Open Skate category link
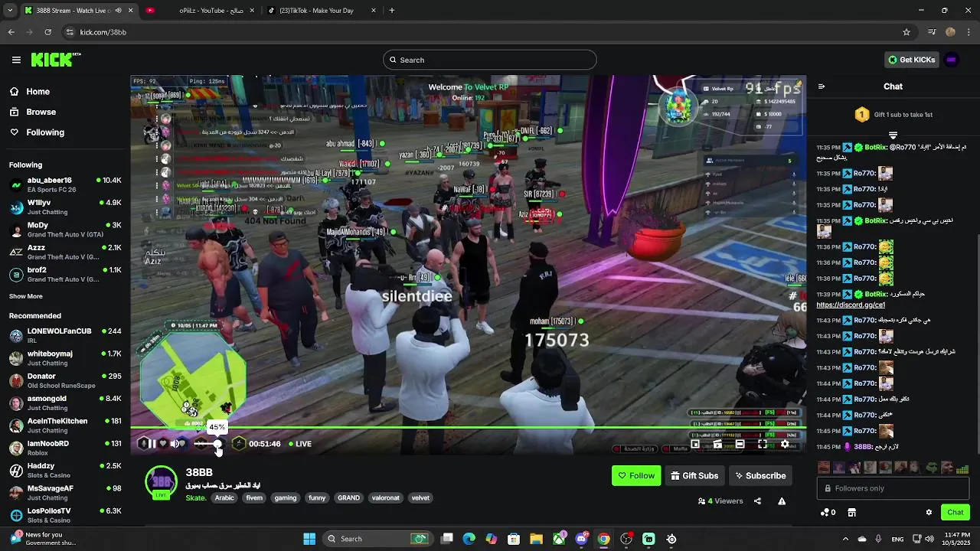 click(195, 497)
